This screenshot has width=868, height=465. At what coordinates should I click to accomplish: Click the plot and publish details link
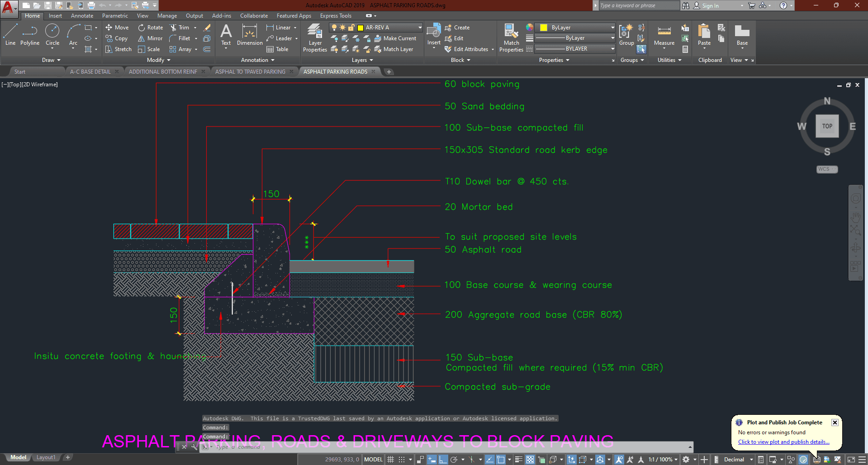click(x=783, y=442)
